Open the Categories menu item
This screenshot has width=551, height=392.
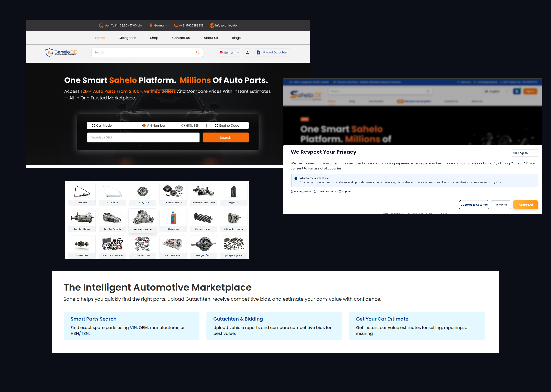(x=127, y=38)
